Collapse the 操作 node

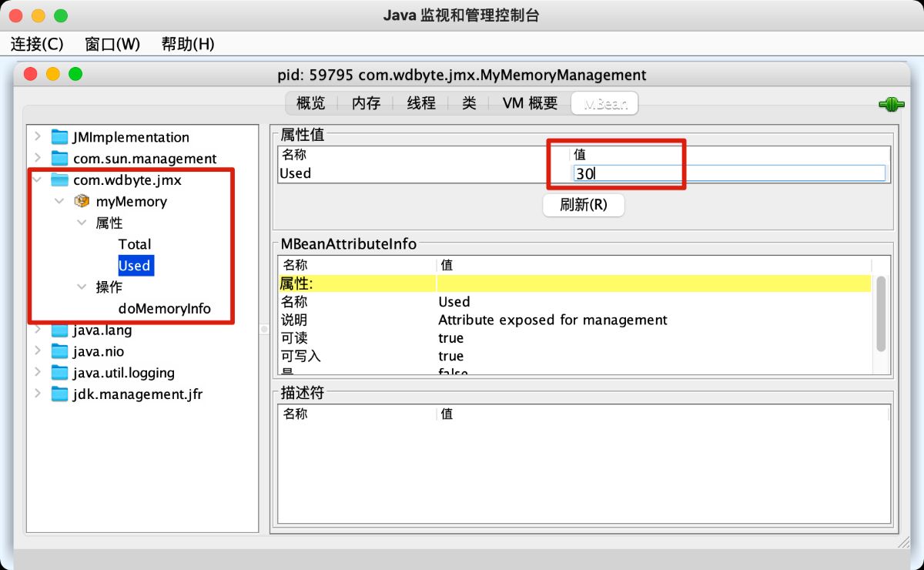pos(82,287)
